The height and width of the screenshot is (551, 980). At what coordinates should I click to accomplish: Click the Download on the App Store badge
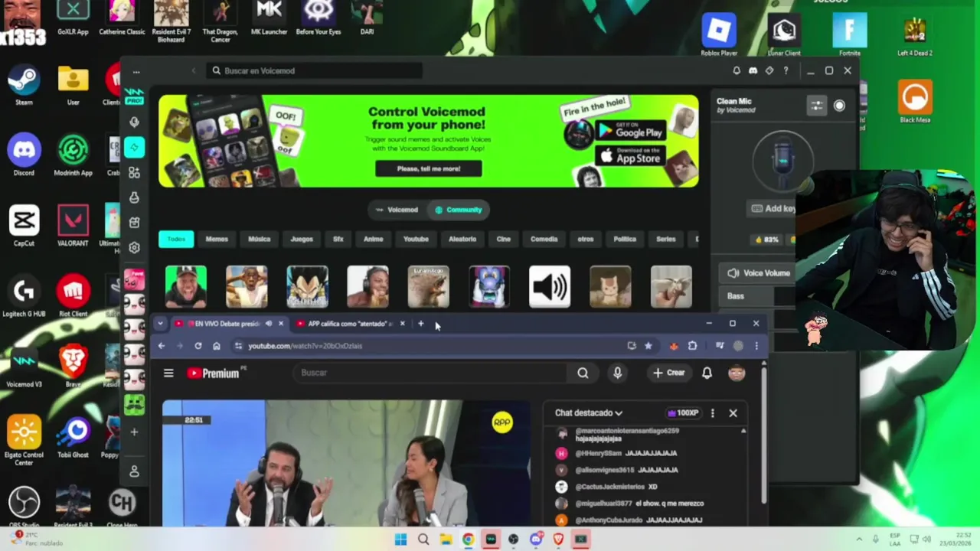[x=631, y=156]
